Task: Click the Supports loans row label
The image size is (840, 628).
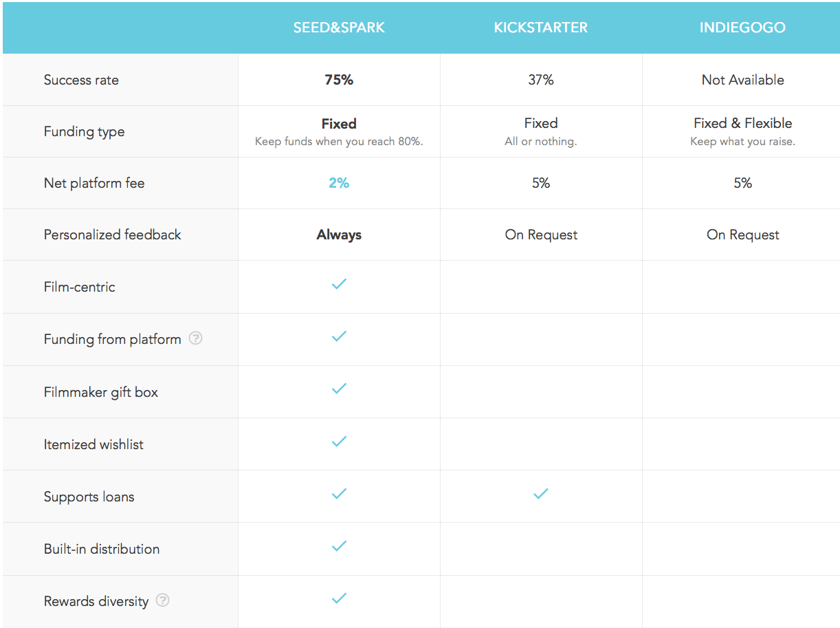Action: pyautogui.click(x=89, y=497)
